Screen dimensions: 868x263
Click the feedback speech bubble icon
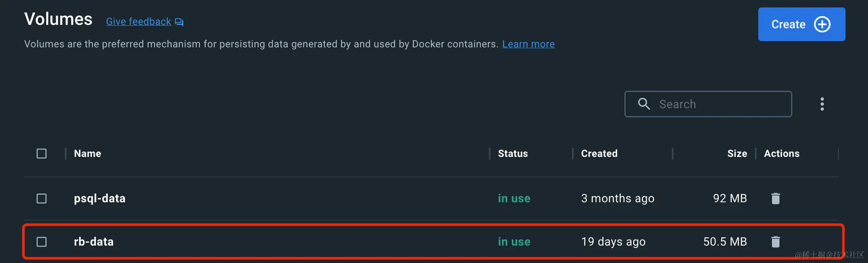179,22
